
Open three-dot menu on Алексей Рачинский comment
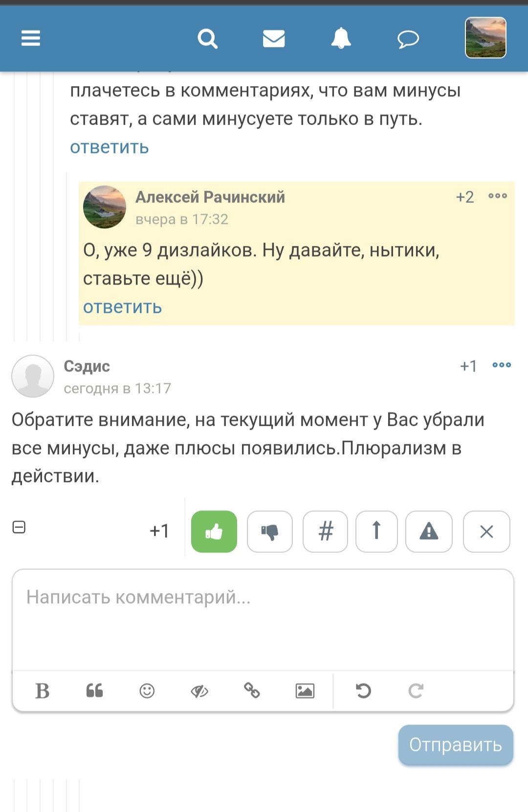pyautogui.click(x=498, y=196)
